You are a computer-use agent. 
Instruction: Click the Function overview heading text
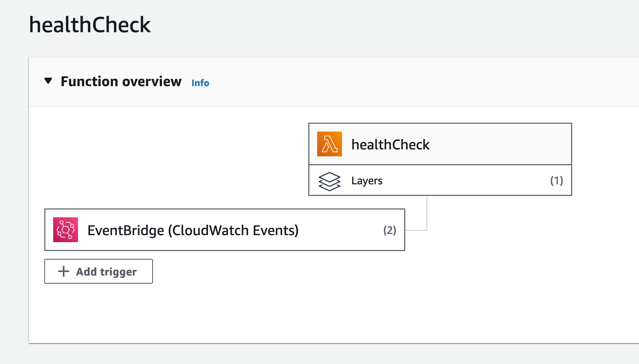[121, 81]
